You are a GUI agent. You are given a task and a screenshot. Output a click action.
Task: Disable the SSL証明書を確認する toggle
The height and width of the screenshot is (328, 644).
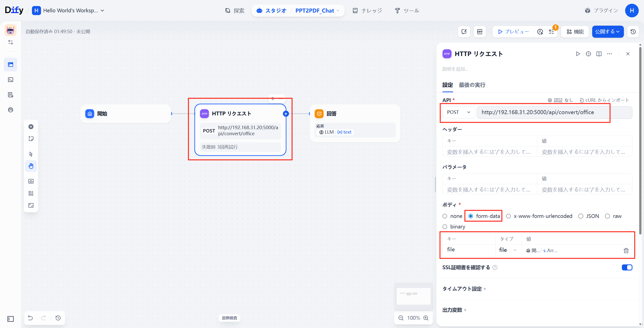click(627, 267)
